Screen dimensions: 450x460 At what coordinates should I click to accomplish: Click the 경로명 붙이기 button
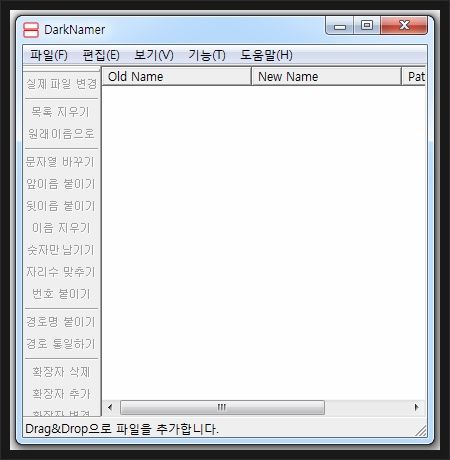pos(61,322)
